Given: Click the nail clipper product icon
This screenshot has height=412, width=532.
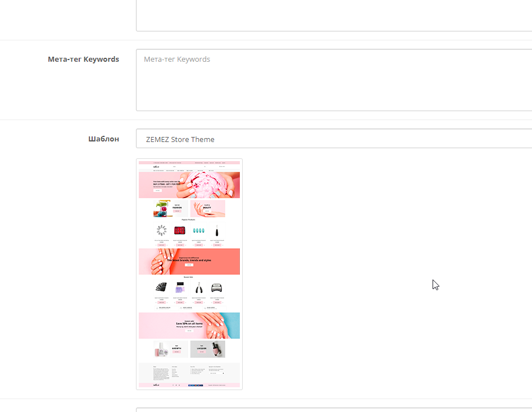Looking at the screenshot, I should (198, 288).
